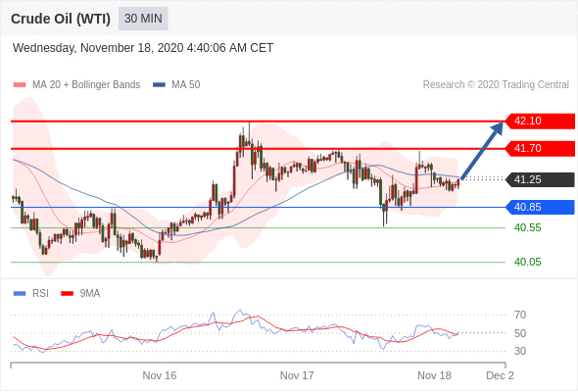Click the 40.85 pivot price tag
The width and height of the screenshot is (578, 392).
click(x=539, y=207)
